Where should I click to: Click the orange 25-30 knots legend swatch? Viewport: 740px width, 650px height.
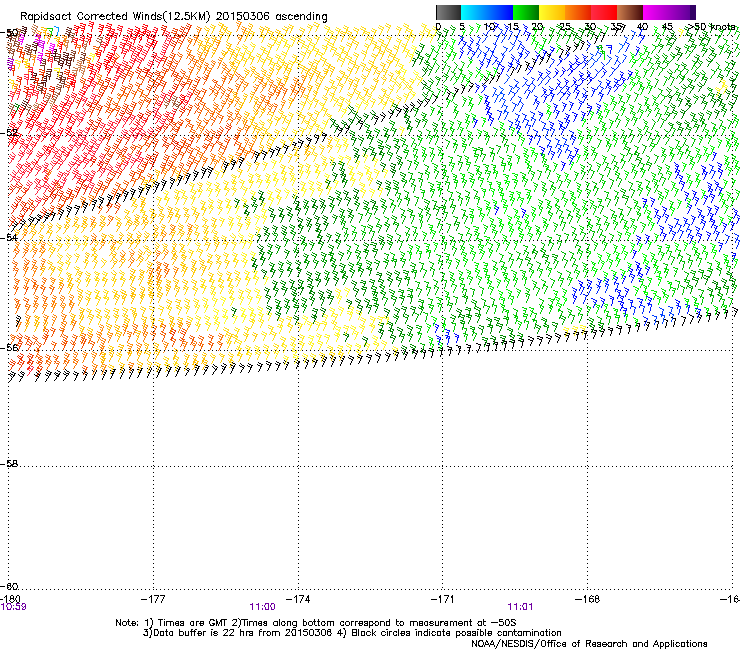(x=578, y=12)
